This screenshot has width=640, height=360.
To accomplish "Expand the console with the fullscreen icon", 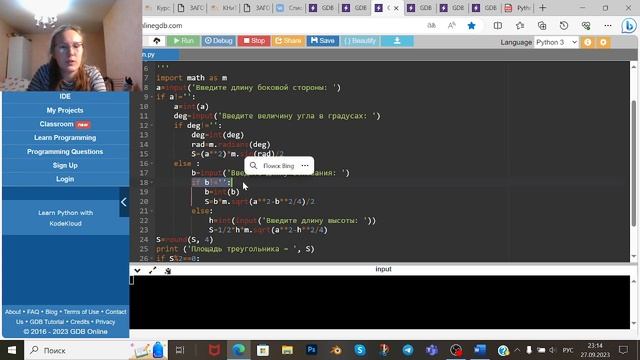I will tap(153, 270).
